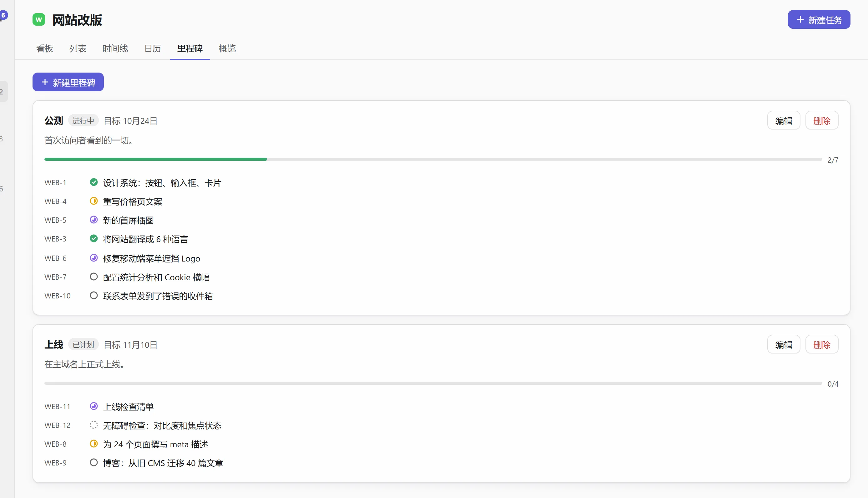
Task: Click 上线 milestone progress bar
Action: coord(433,384)
